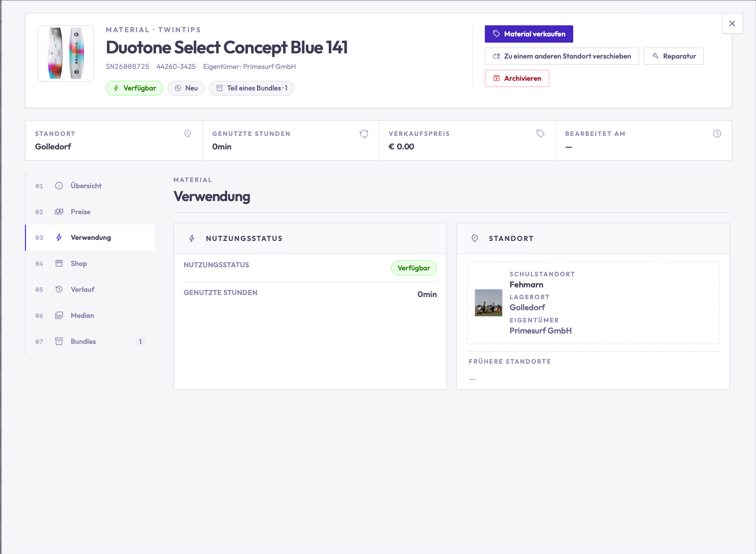The width and height of the screenshot is (756, 554).
Task: Click the refresh icon in Genutzte Stunden card
Action: (364, 134)
